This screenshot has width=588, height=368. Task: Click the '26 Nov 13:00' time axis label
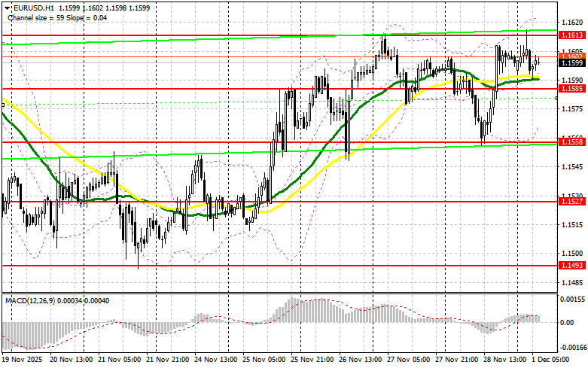tap(361, 360)
